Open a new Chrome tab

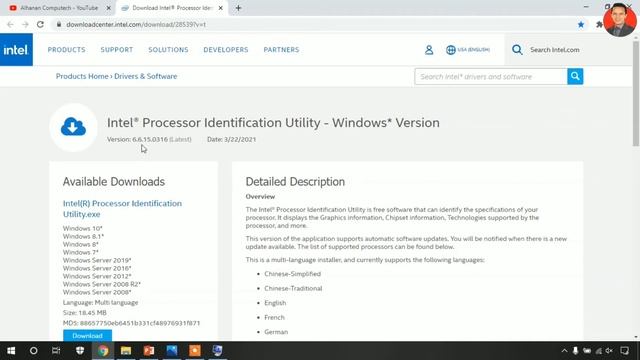(x=238, y=8)
